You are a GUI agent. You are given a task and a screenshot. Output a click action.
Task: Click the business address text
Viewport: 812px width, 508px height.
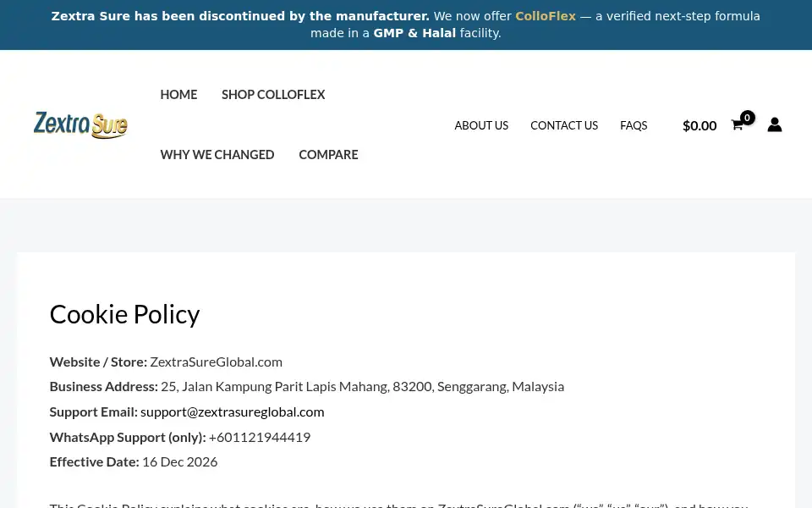pos(362,387)
